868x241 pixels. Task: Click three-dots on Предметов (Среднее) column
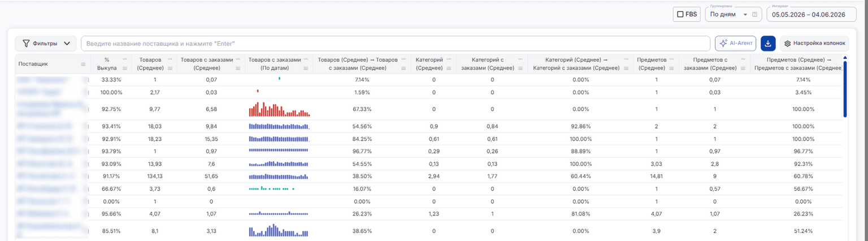(672, 59)
